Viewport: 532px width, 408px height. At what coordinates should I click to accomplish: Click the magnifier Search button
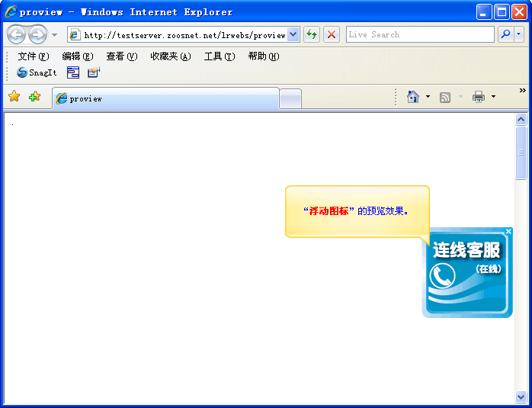pyautogui.click(x=505, y=35)
